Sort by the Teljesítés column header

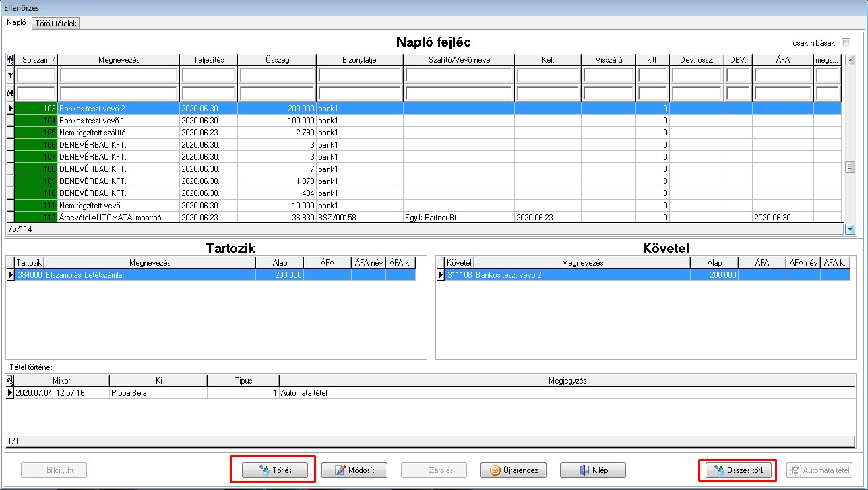208,60
